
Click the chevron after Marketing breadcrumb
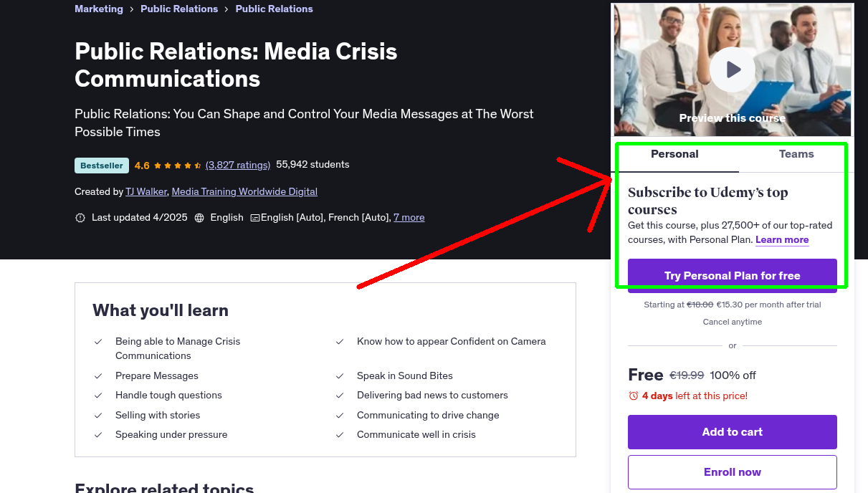132,9
